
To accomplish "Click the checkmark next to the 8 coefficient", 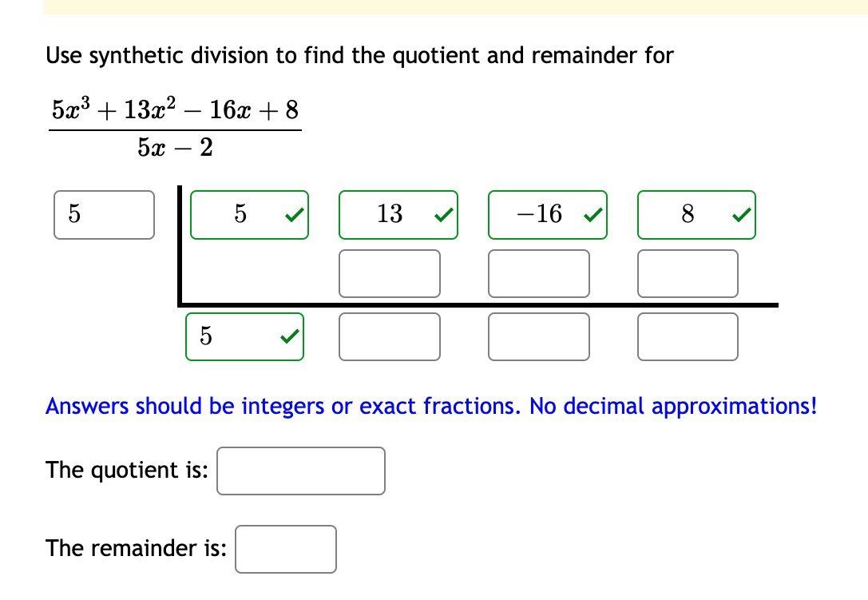I will (740, 214).
